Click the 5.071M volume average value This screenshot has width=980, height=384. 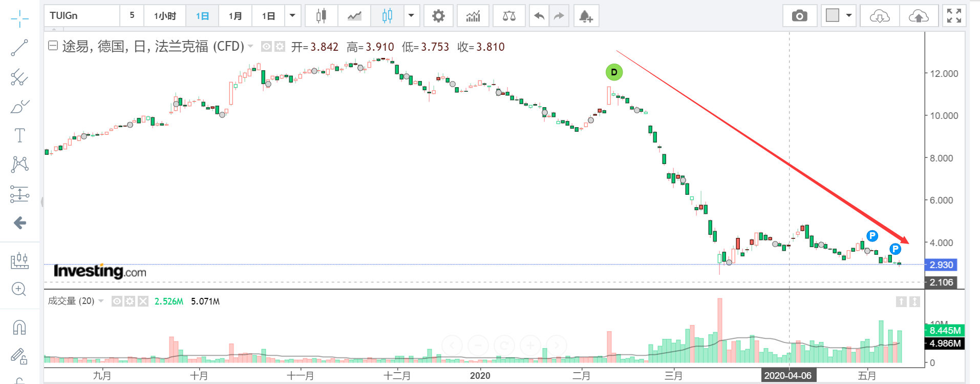coord(205,301)
